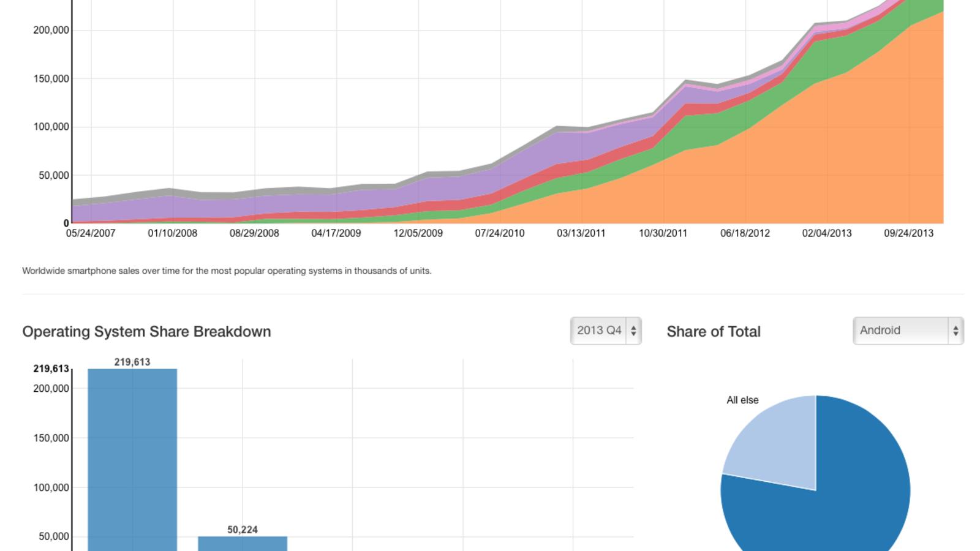The width and height of the screenshot is (980, 551).
Task: Click the 06/18/2012 x-axis date label
Action: pos(745,233)
